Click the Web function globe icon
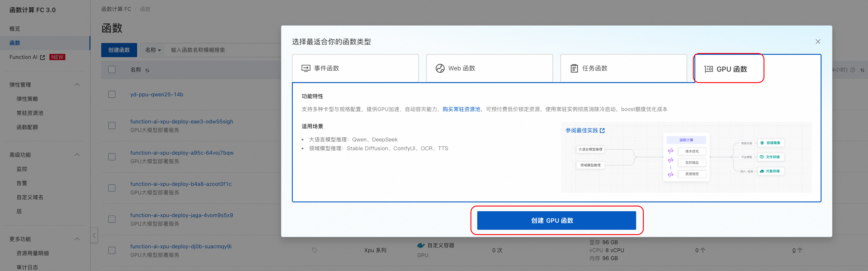 (x=440, y=68)
